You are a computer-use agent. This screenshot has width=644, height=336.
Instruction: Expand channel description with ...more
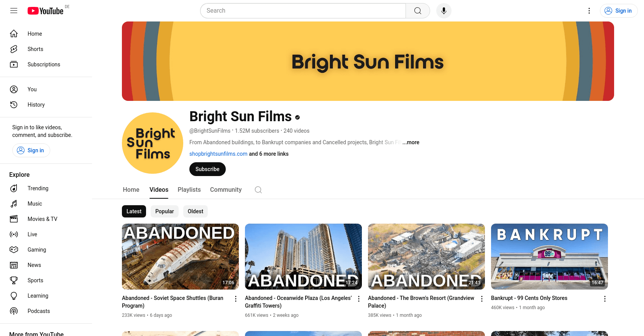coord(411,142)
